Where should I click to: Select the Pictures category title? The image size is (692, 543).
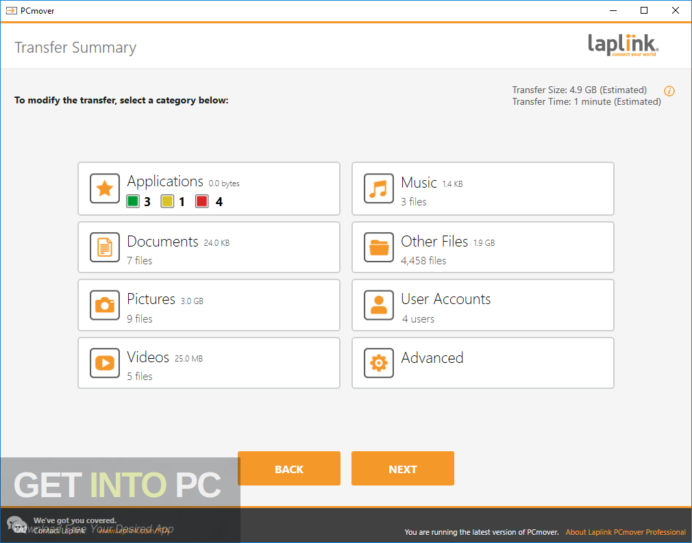coord(151,299)
